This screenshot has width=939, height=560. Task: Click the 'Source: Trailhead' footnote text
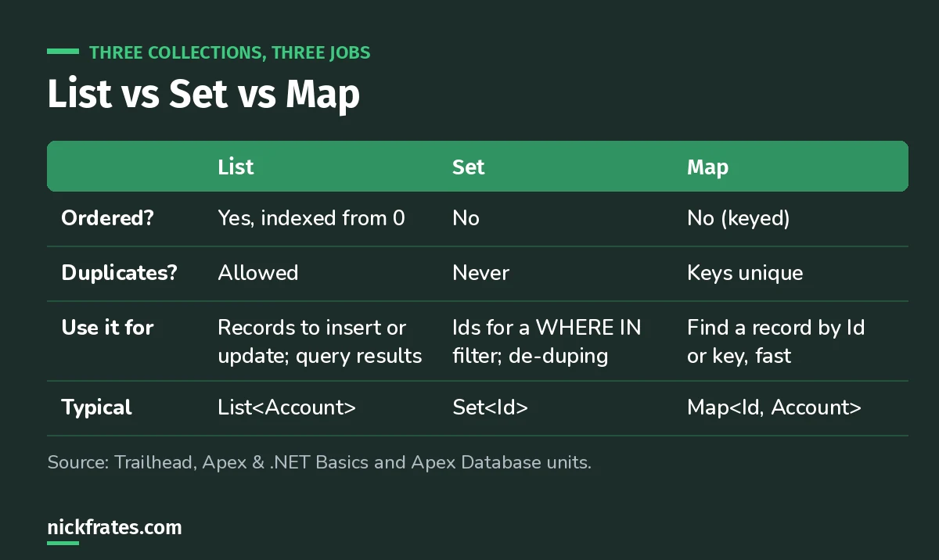tap(319, 462)
